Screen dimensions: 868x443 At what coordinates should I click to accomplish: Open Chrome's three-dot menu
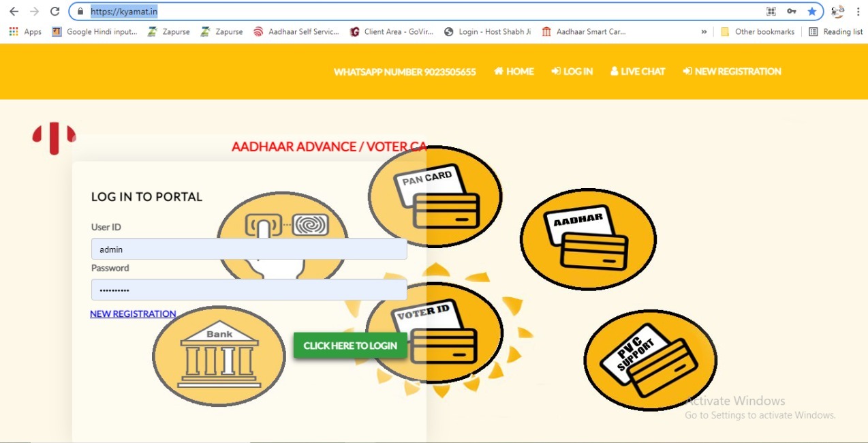pos(858,12)
